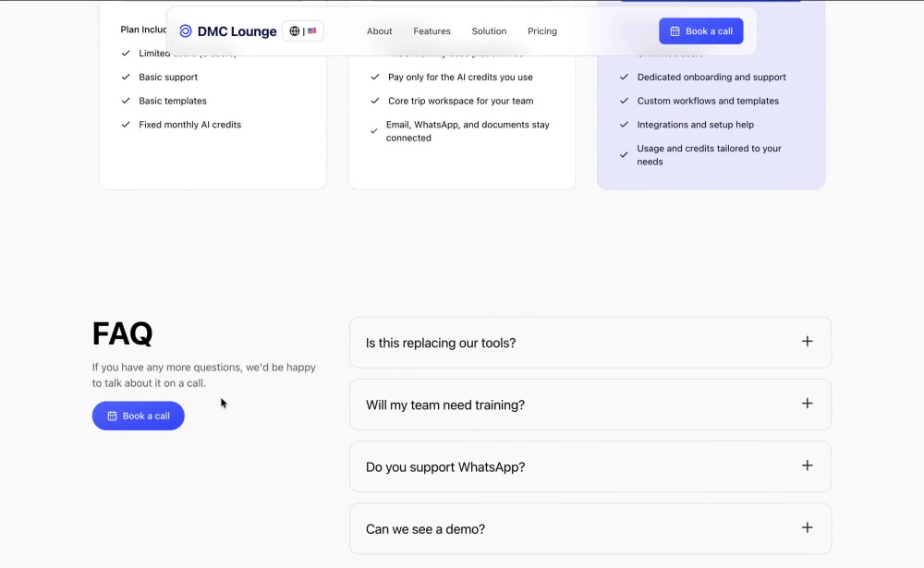Click the DMC Lounge swirl logo icon
Image resolution: width=924 pixels, height=568 pixels.
tap(186, 31)
